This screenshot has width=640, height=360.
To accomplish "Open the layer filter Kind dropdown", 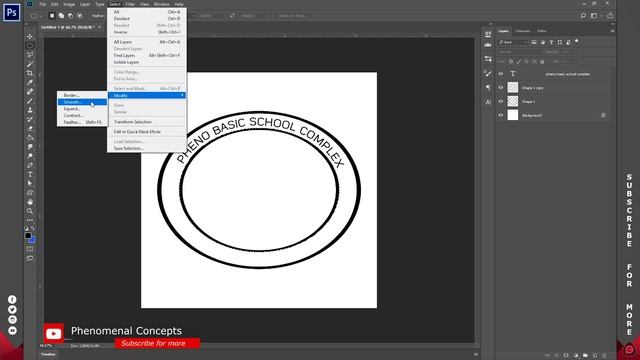I will coord(513,42).
